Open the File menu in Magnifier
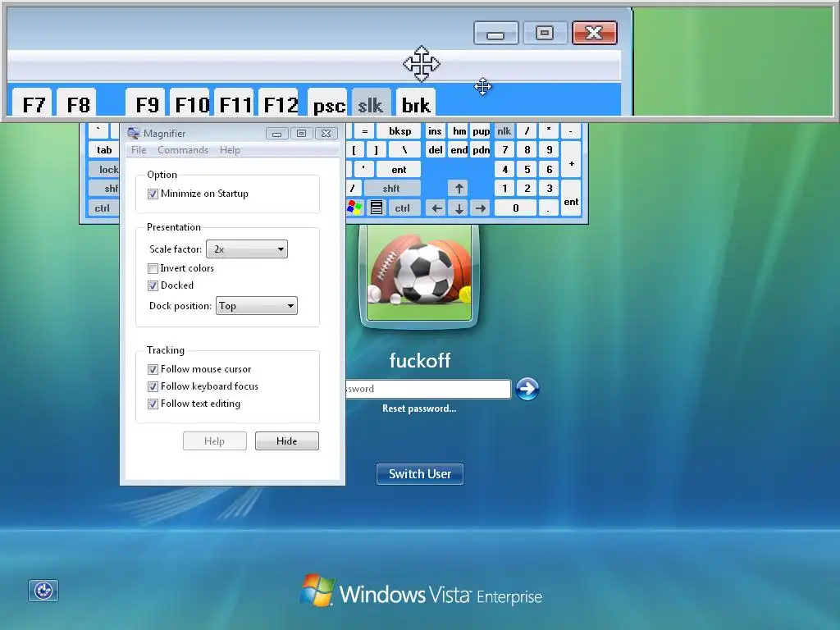Image resolution: width=840 pixels, height=630 pixels. point(138,150)
